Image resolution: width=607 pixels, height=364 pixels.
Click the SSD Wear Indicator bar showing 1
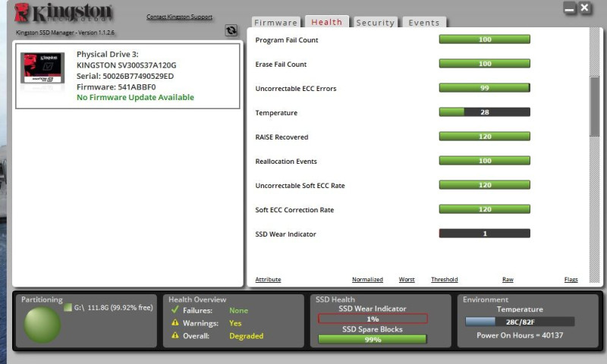485,234
